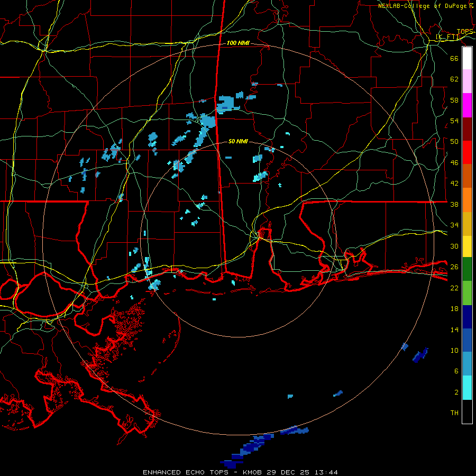This screenshot has width=476, height=476.
Task: Click the 2 legend label
Action: pyautogui.click(x=456, y=392)
